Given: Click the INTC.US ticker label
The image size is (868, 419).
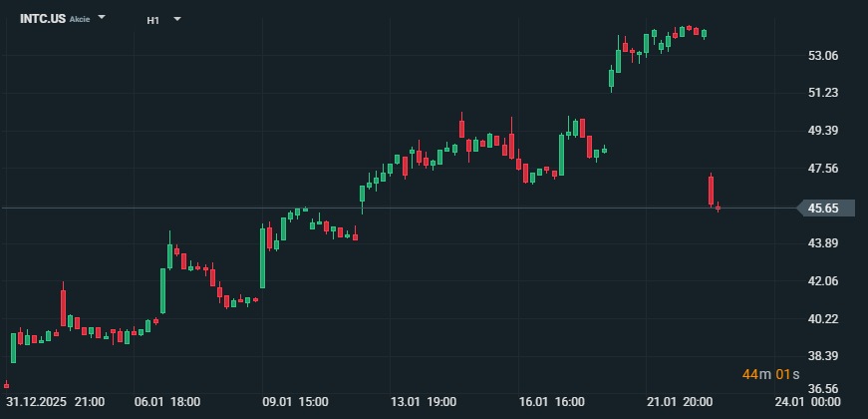Looking at the screenshot, I should (43, 19).
